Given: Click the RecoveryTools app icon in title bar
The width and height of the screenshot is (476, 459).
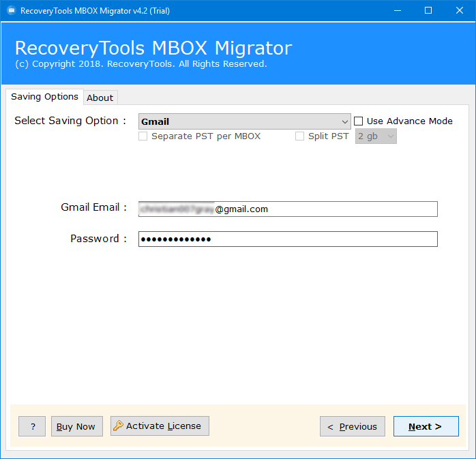Looking at the screenshot, I should coord(11,11).
